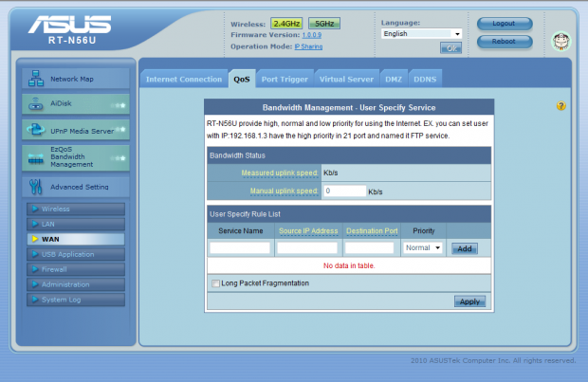588x382 pixels.
Task: Open Network Map icon in sidebar
Action: tap(36, 79)
